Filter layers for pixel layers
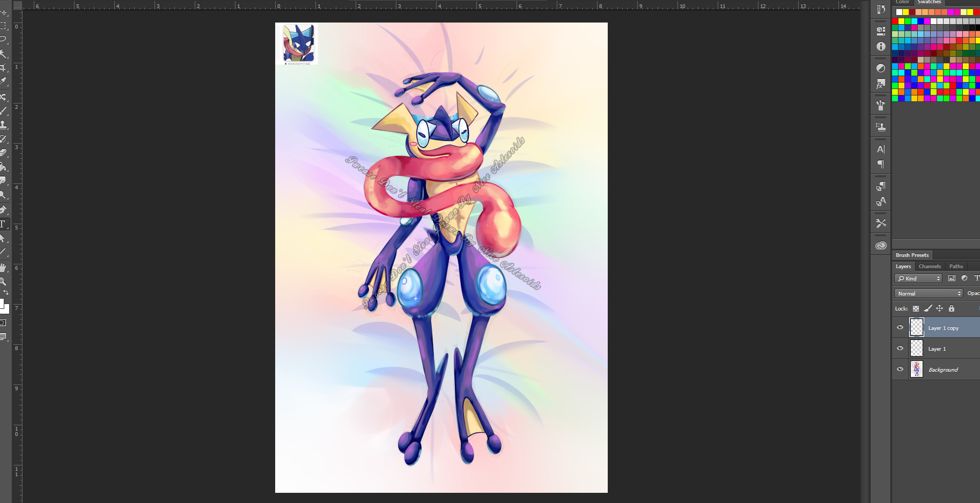 pyautogui.click(x=952, y=278)
